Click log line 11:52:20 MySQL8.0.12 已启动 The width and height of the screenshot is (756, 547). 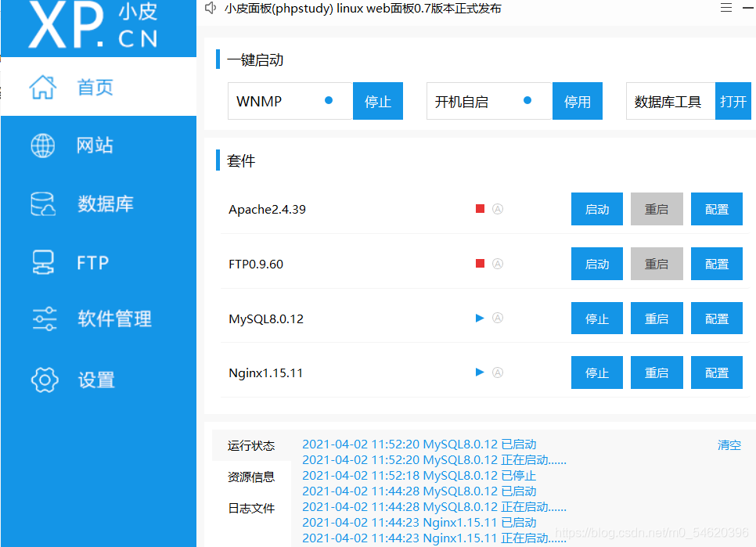419,444
